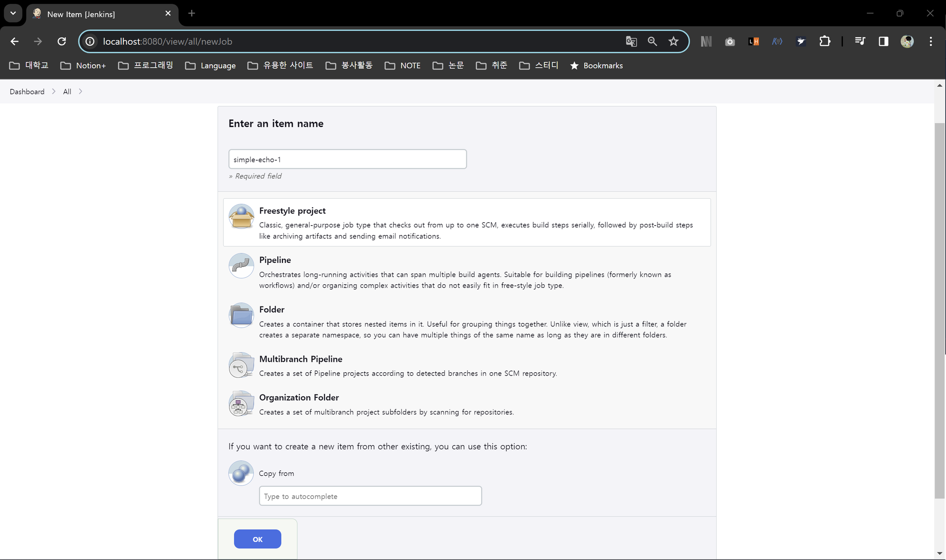
Task: Open the dark star-shaped extension icon
Action: click(x=801, y=42)
